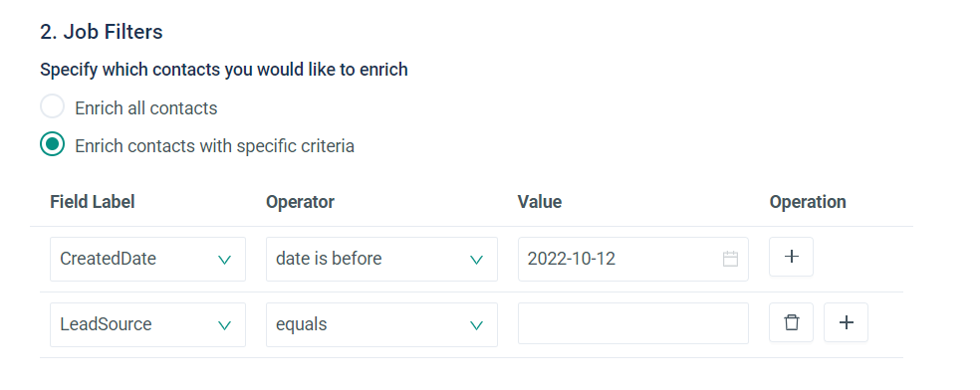This screenshot has width=980, height=390.
Task: Click the Enrich all contacts label text
Action: (x=146, y=108)
